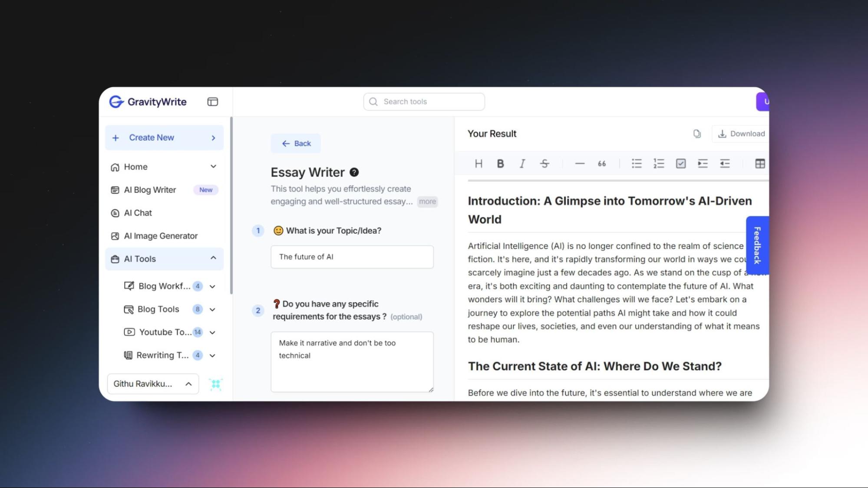Click the Ordered list icon
The image size is (868, 488).
(x=658, y=163)
